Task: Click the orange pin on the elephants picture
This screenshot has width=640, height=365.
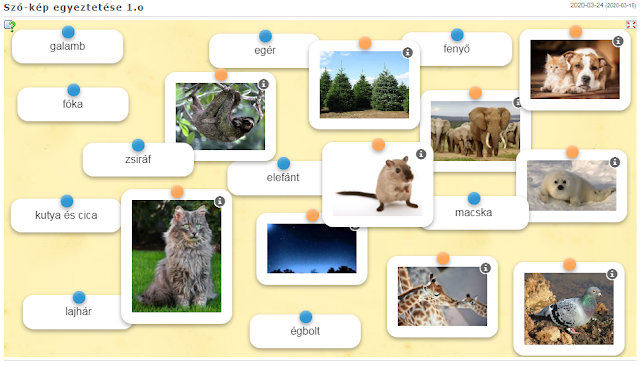Action: pos(475,93)
